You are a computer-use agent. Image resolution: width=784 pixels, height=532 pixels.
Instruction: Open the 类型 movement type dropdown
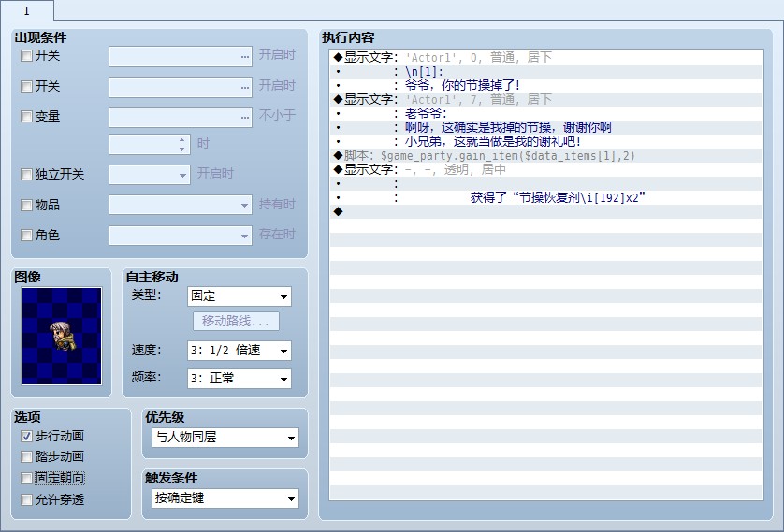pyautogui.click(x=239, y=296)
